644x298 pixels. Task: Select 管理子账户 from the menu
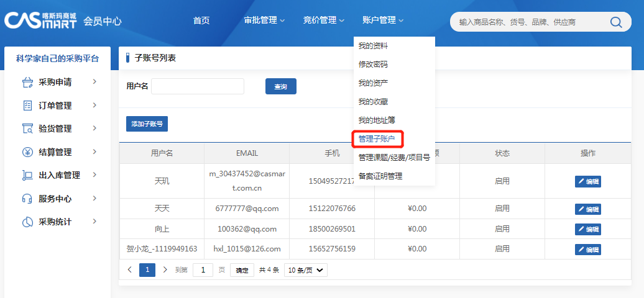click(x=377, y=138)
